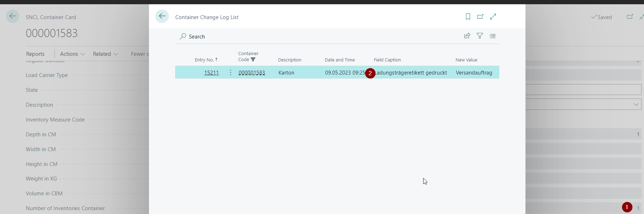Select the Karton description cell
The height and width of the screenshot is (214, 644).
tap(286, 72)
